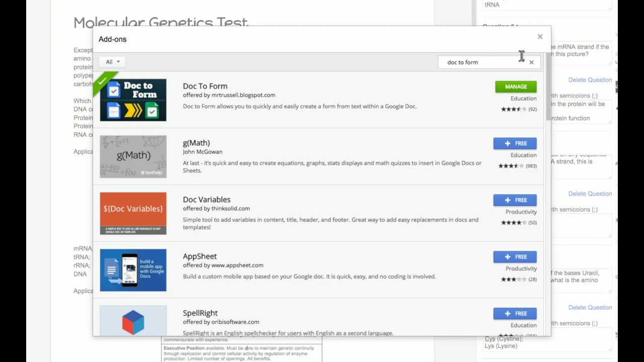Clear the add-ons search text
644x362 pixels.
(531, 62)
